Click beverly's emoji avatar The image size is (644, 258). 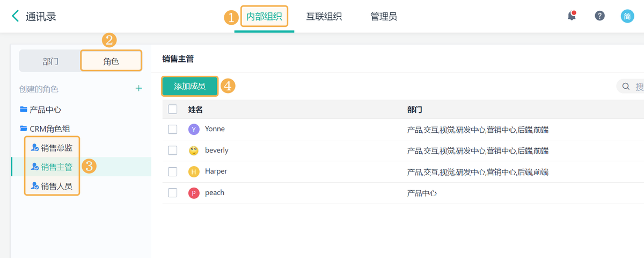point(194,150)
